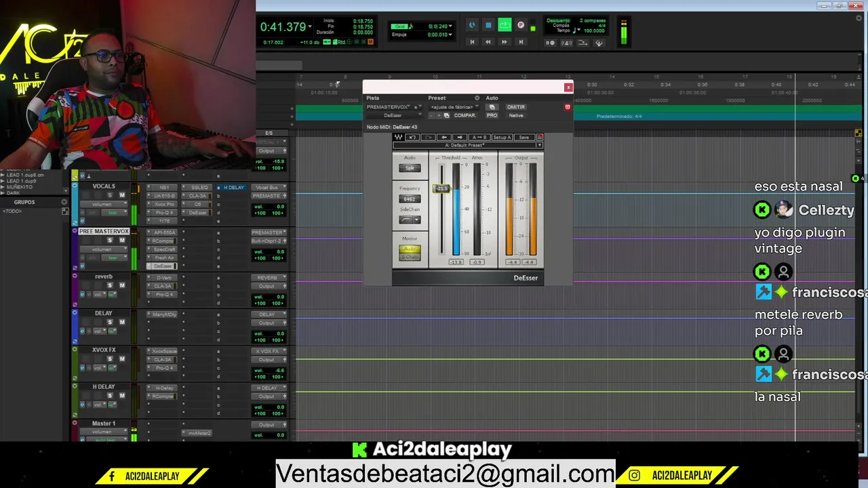
Task: Mute the VOCALS track
Action: (x=122, y=195)
